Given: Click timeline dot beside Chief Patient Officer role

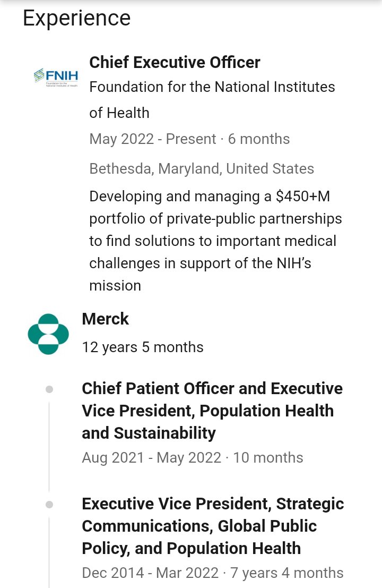Looking at the screenshot, I should 49,389.
